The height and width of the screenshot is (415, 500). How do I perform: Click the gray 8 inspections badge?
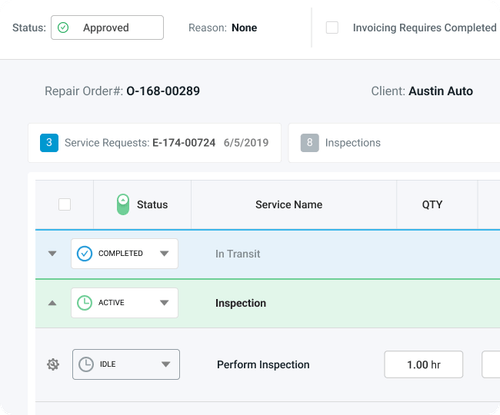point(310,143)
